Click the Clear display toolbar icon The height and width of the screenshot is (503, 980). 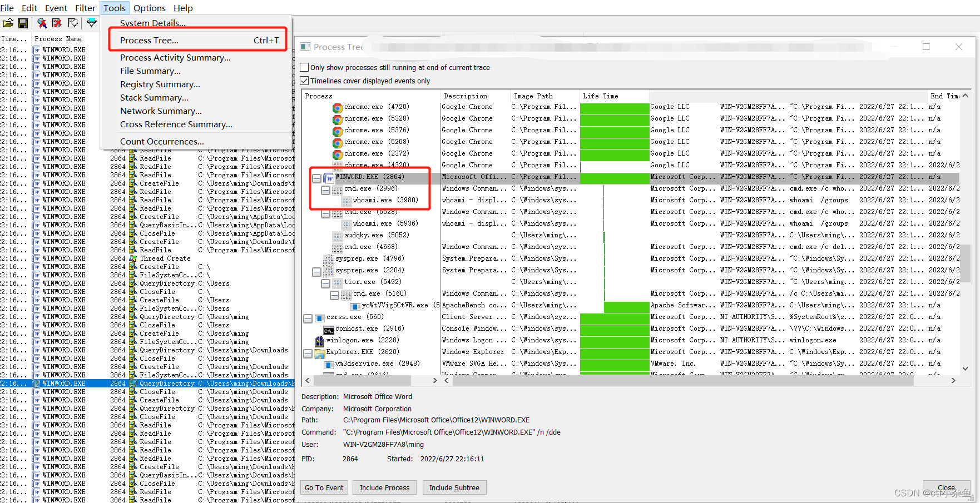pos(72,23)
